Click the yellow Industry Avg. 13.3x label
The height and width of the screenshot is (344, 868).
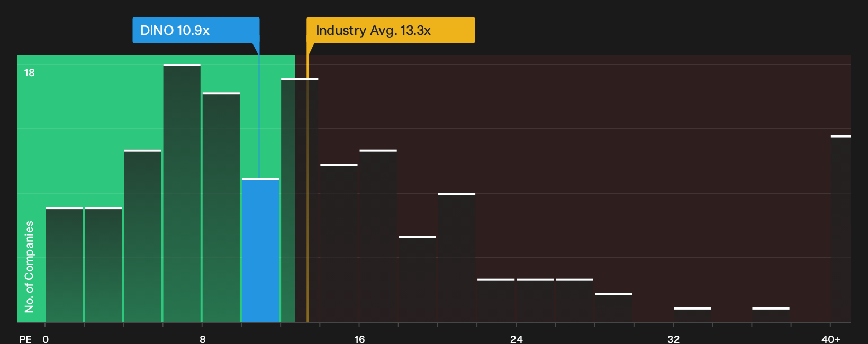(x=391, y=30)
